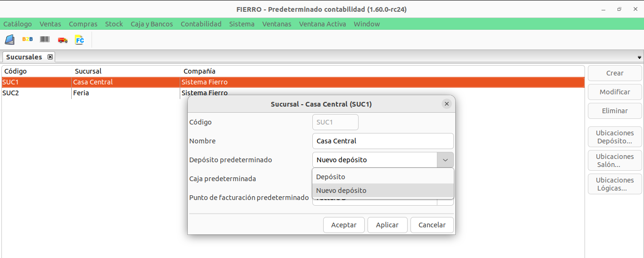Open the tab list arrow at the right edge
This screenshot has width=644, height=258.
click(640, 58)
